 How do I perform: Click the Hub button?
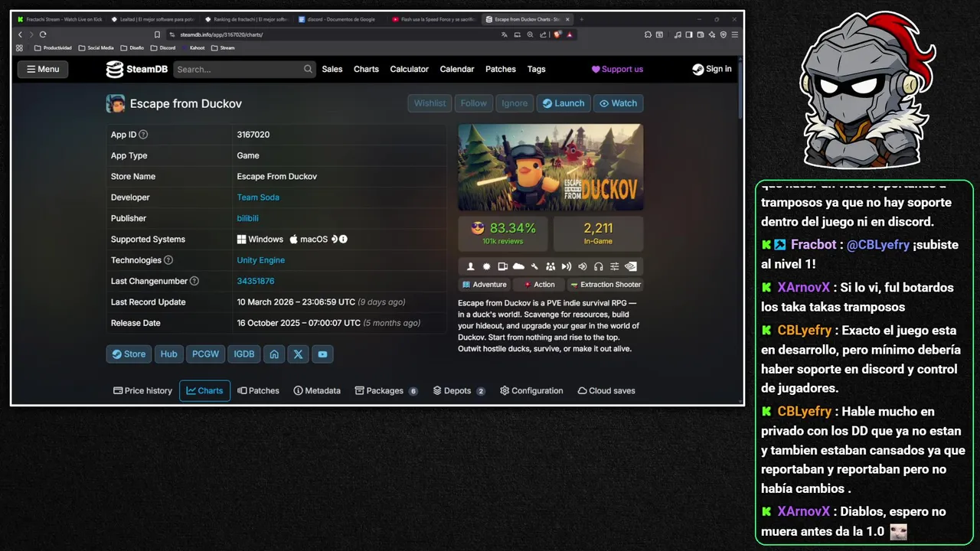coord(168,354)
